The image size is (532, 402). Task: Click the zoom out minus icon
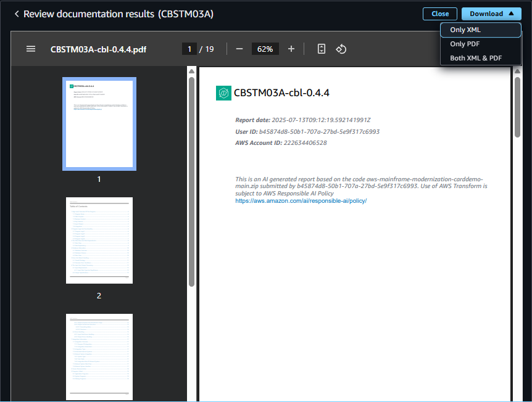tap(239, 49)
